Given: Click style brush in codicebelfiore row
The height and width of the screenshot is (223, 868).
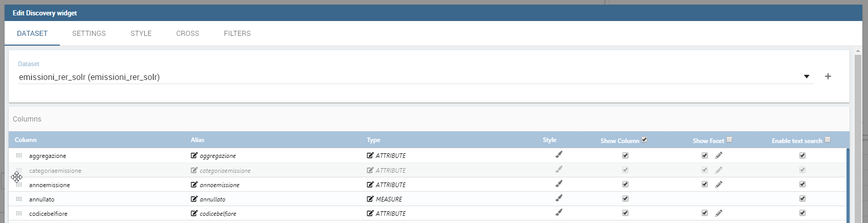Looking at the screenshot, I should tap(559, 212).
